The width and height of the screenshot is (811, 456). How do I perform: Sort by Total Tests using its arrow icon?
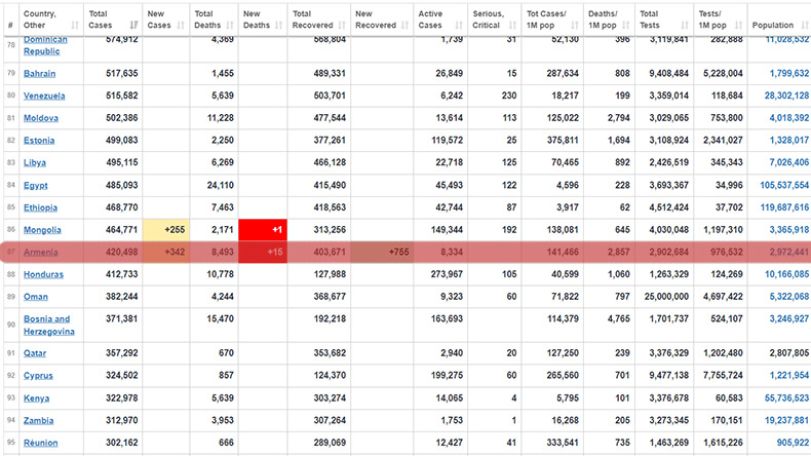(685, 25)
